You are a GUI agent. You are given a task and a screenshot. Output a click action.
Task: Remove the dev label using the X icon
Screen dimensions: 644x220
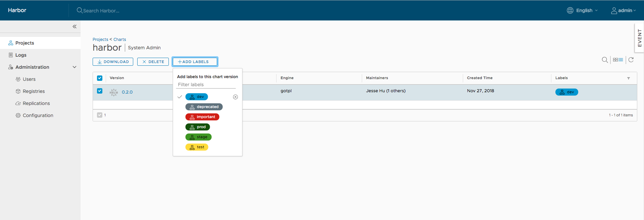(x=236, y=97)
